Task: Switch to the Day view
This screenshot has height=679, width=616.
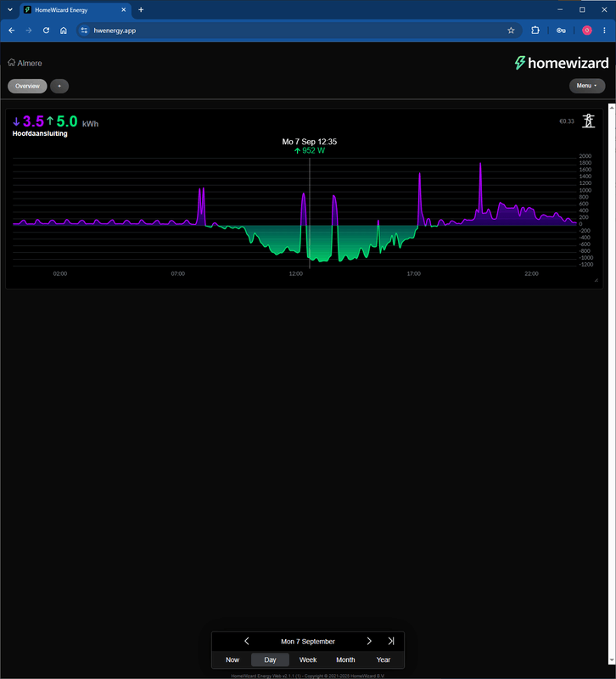Action: 270,659
